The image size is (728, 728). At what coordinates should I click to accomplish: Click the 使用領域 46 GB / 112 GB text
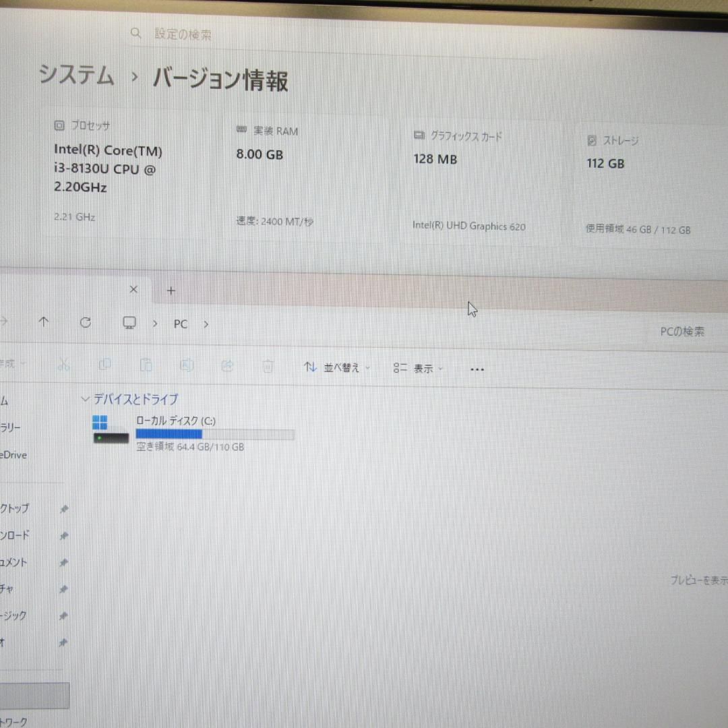(x=638, y=229)
